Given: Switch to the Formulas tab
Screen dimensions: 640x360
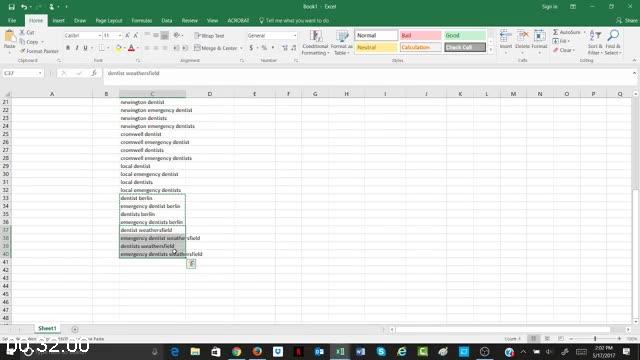Looking at the screenshot, I should click(x=142, y=20).
